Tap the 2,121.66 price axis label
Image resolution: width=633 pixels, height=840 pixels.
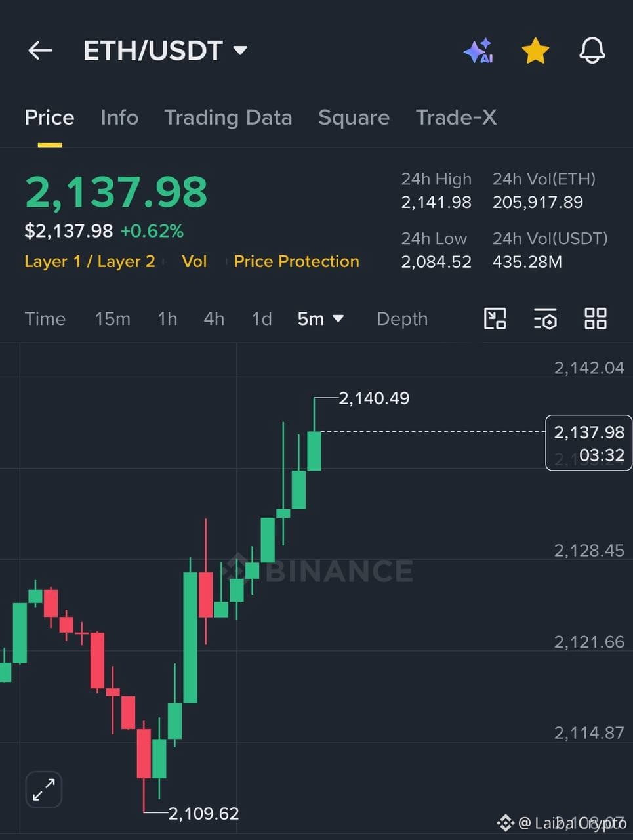(x=589, y=642)
